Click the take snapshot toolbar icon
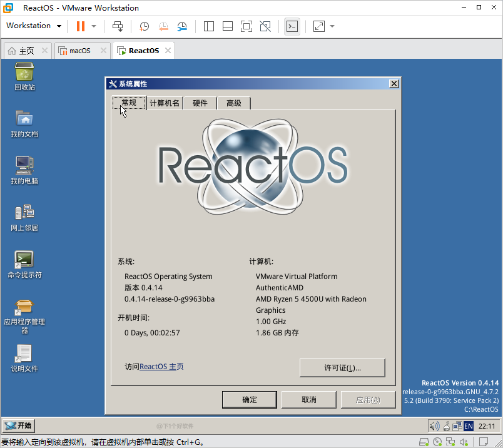 (x=144, y=26)
